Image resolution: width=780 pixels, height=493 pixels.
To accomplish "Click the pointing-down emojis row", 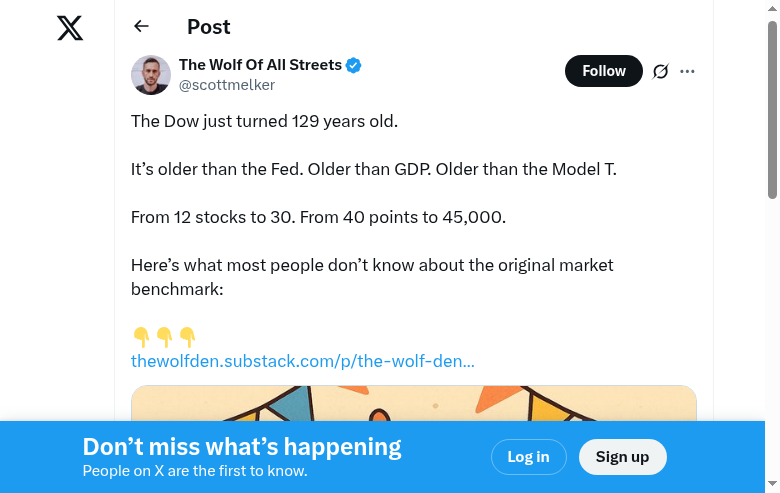I will (164, 337).
